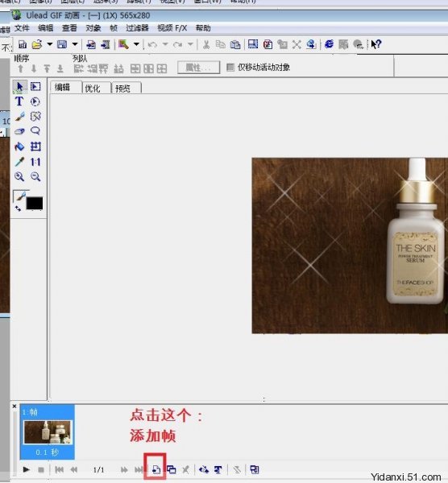The width and height of the screenshot is (448, 483).
Task: Toggle 仅移动活动对象 checkbox
Action: 230,67
